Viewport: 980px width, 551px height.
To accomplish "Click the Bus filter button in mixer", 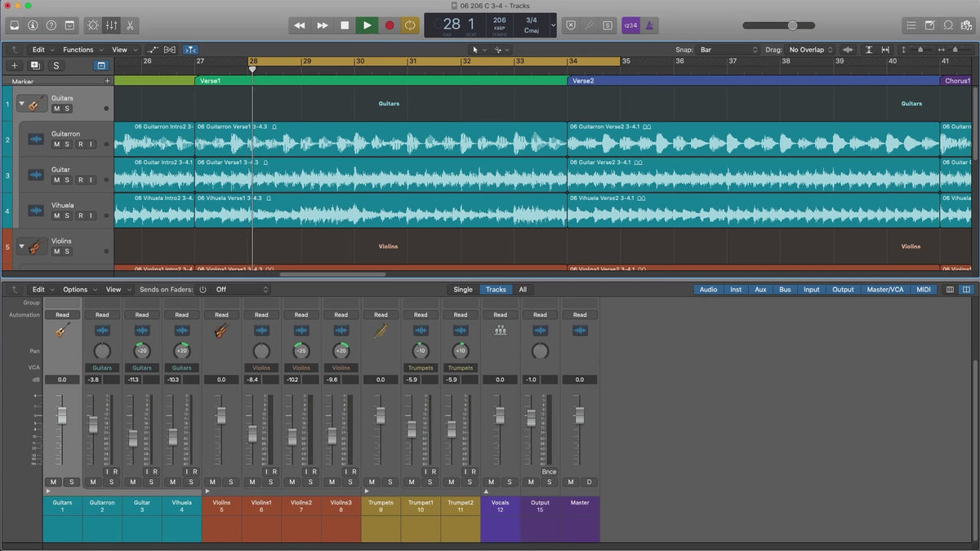I will [785, 290].
